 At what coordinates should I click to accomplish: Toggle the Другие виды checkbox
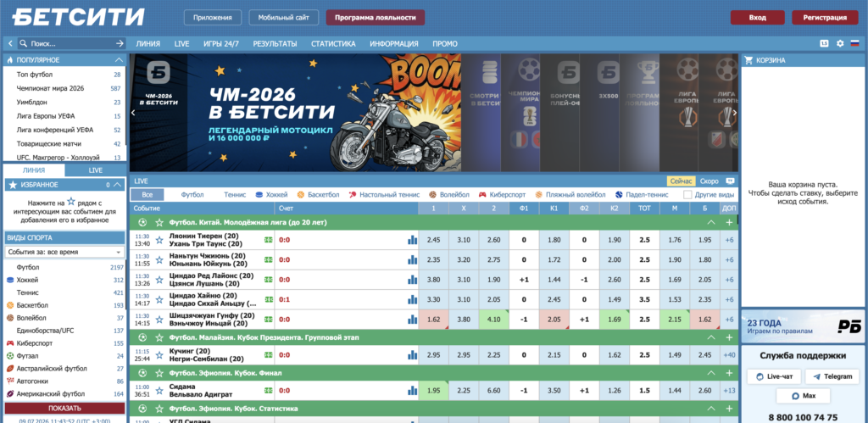(x=687, y=195)
